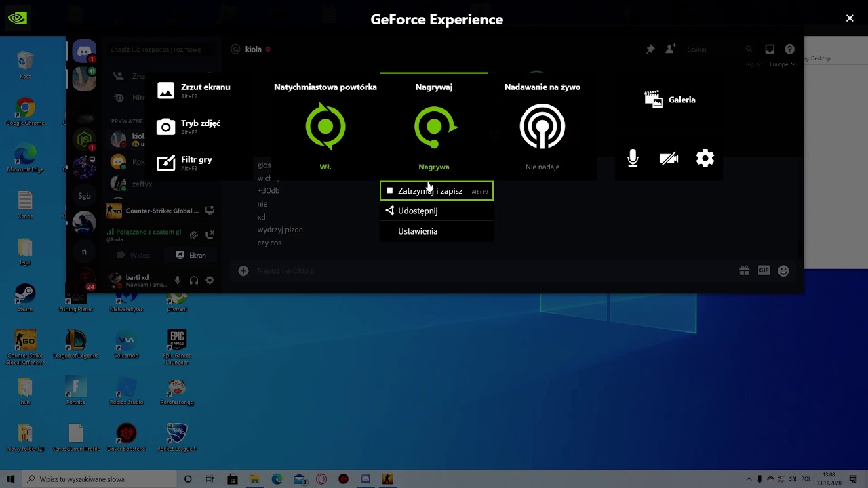
Task: Open Discord user settings gear
Action: [x=210, y=281]
